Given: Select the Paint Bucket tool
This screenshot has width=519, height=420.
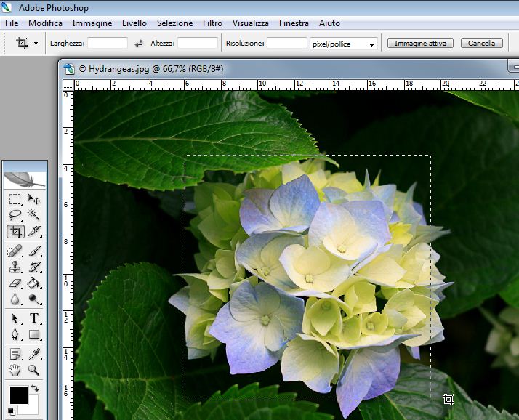Looking at the screenshot, I should click(x=33, y=283).
